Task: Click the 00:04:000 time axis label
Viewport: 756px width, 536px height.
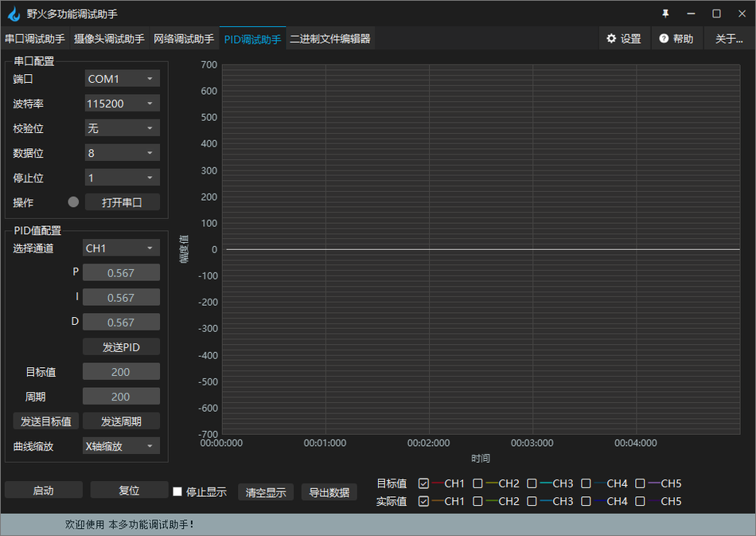Action: 636,443
